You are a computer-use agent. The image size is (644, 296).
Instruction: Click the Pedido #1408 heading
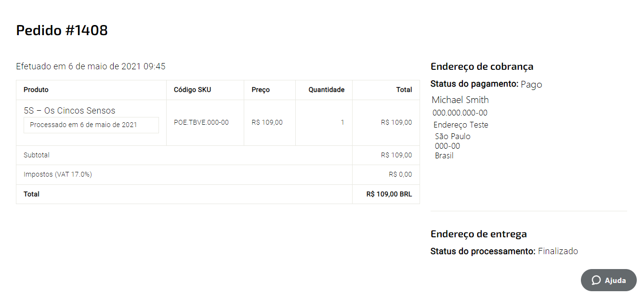[x=62, y=30]
